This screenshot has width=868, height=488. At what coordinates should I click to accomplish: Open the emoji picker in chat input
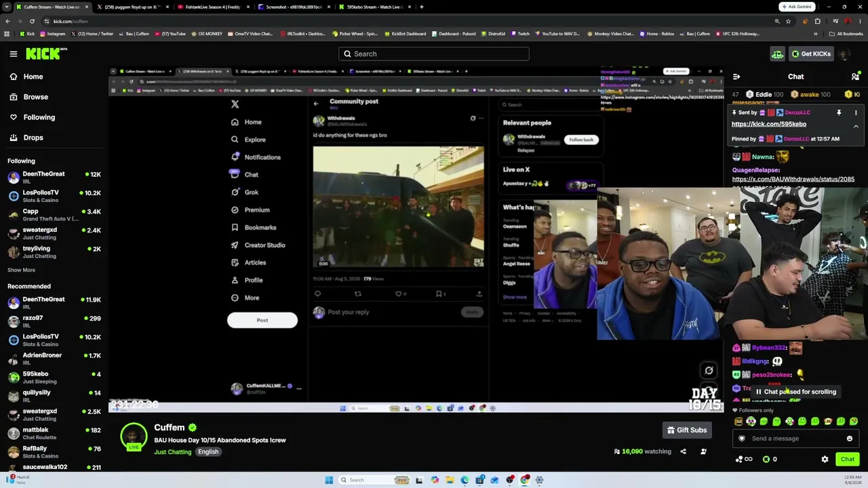pos(850,439)
